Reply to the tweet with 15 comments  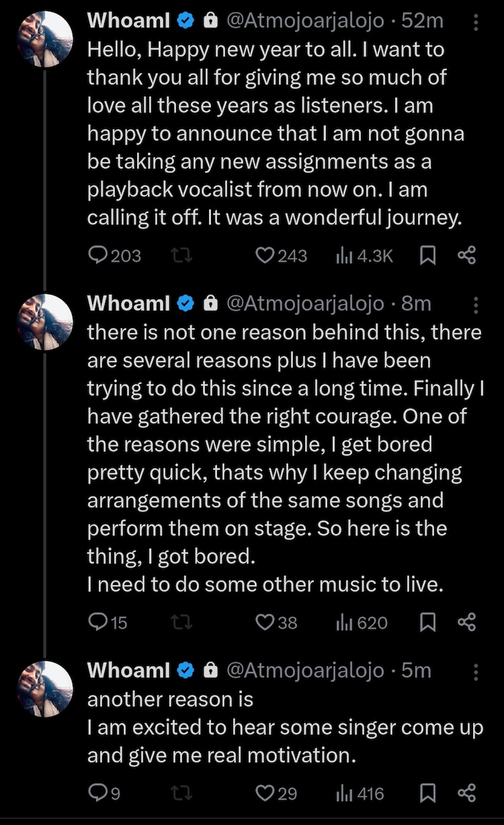pos(99,623)
